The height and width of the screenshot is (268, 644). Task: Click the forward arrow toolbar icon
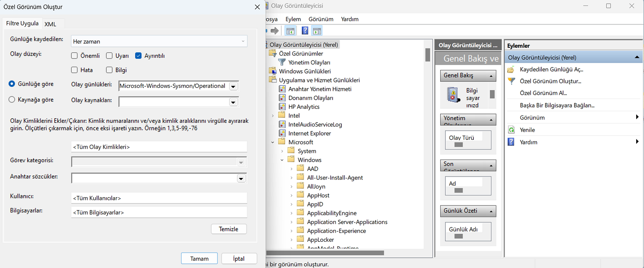tap(275, 31)
